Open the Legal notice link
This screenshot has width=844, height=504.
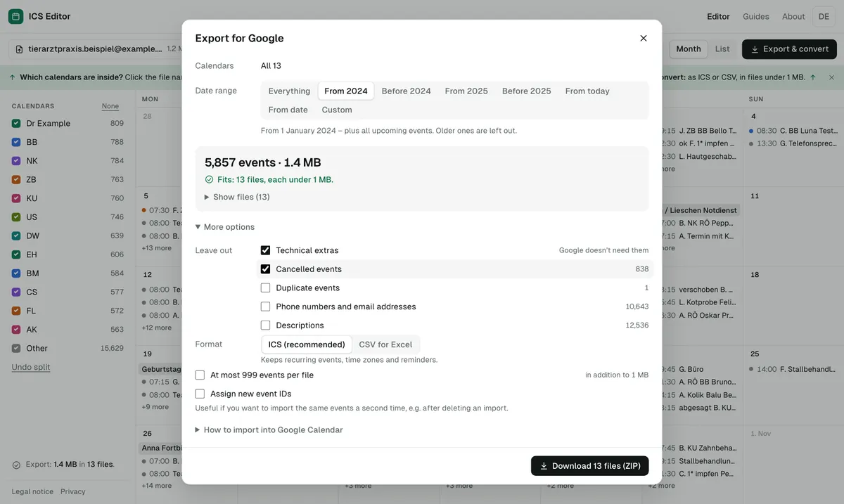pos(32,491)
